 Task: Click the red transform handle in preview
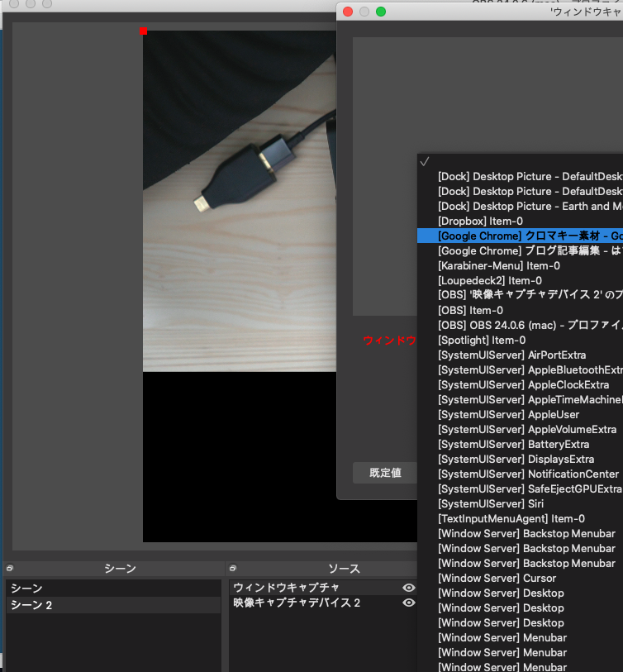[x=143, y=31]
